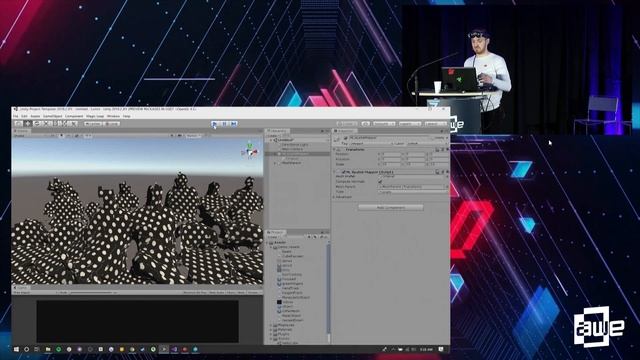Open the GameObject menu
640x360 pixels.
click(53, 116)
